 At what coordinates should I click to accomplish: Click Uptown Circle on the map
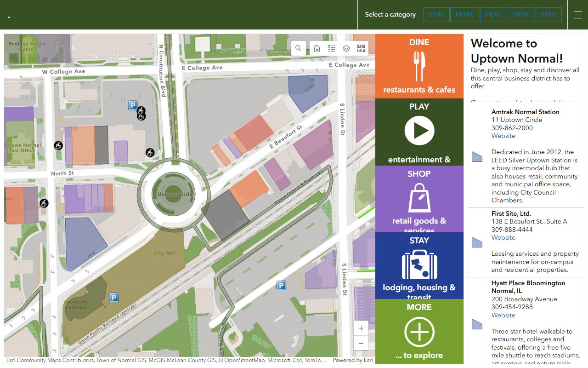pos(175,195)
